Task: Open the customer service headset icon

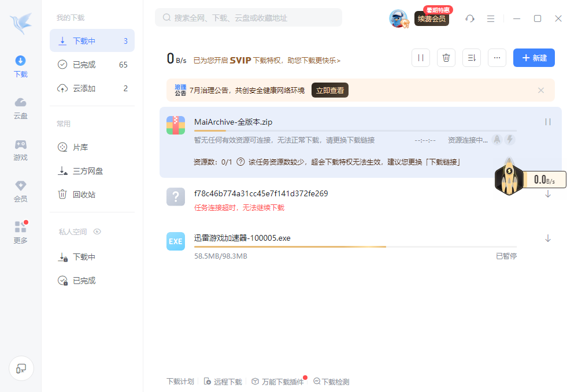Action: pyautogui.click(x=469, y=18)
